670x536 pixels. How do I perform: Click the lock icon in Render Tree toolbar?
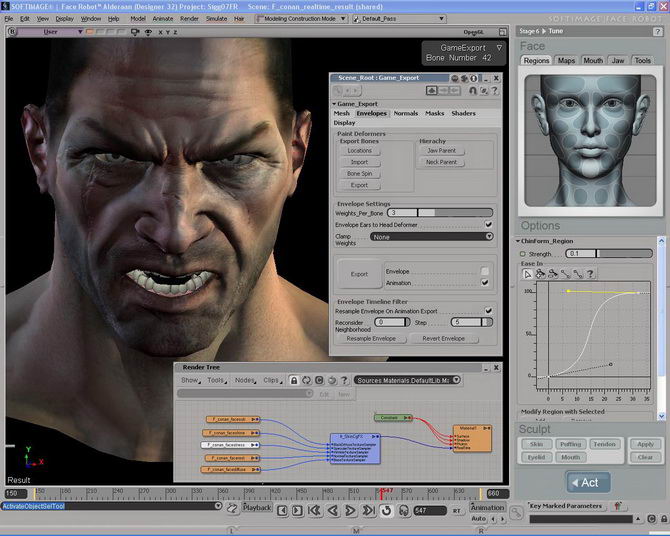coord(294,380)
